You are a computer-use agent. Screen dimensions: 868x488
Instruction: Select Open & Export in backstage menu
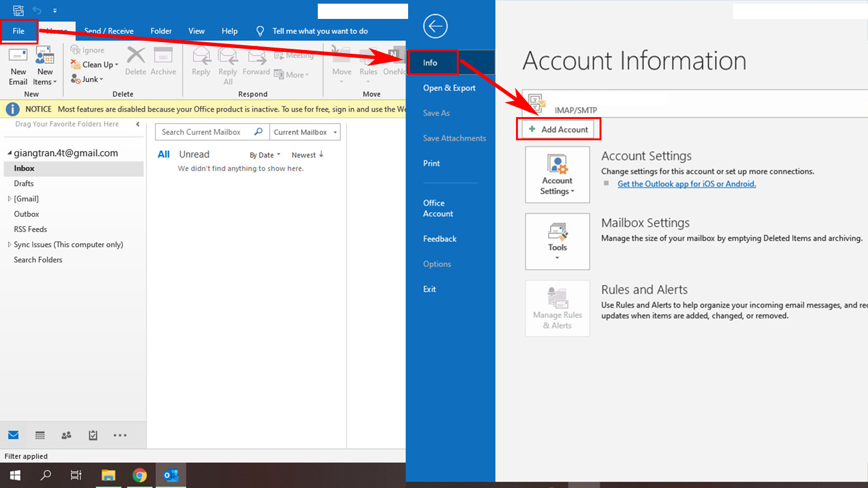coord(451,88)
